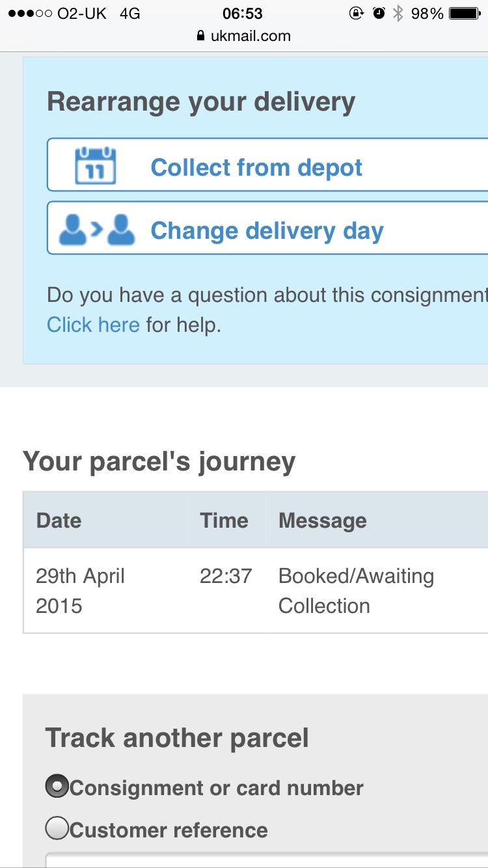Viewport: 488px width, 868px height.
Task: Tap the Bluetooth status icon
Action: tap(398, 13)
